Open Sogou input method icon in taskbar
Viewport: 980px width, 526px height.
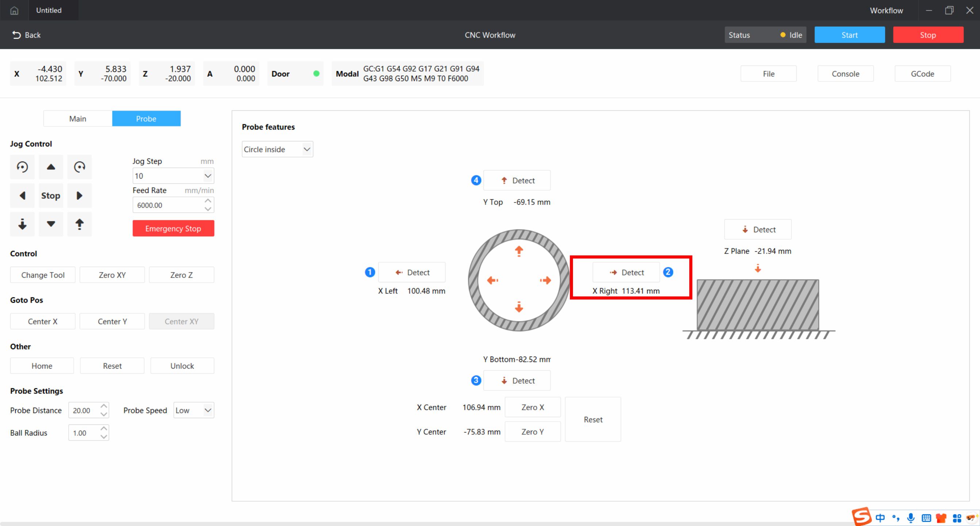(x=862, y=517)
